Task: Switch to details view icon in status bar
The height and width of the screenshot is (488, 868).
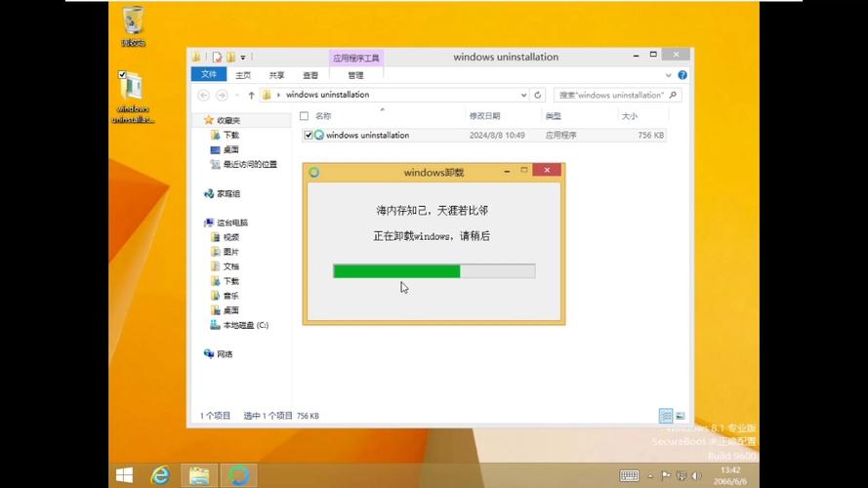Action: coord(666,416)
